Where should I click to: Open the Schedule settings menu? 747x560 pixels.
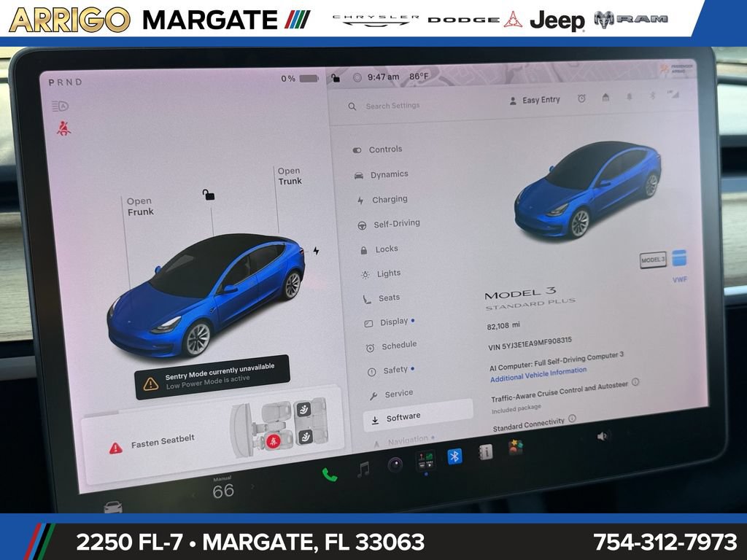(x=391, y=346)
